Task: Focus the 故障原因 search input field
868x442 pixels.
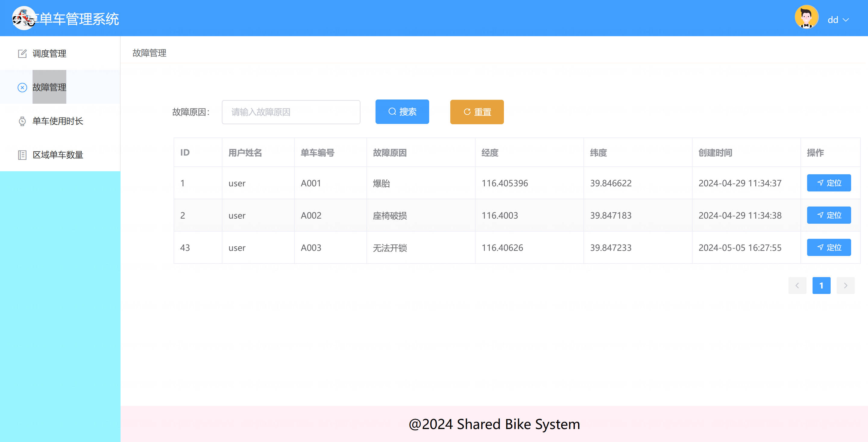Action: pos(291,112)
